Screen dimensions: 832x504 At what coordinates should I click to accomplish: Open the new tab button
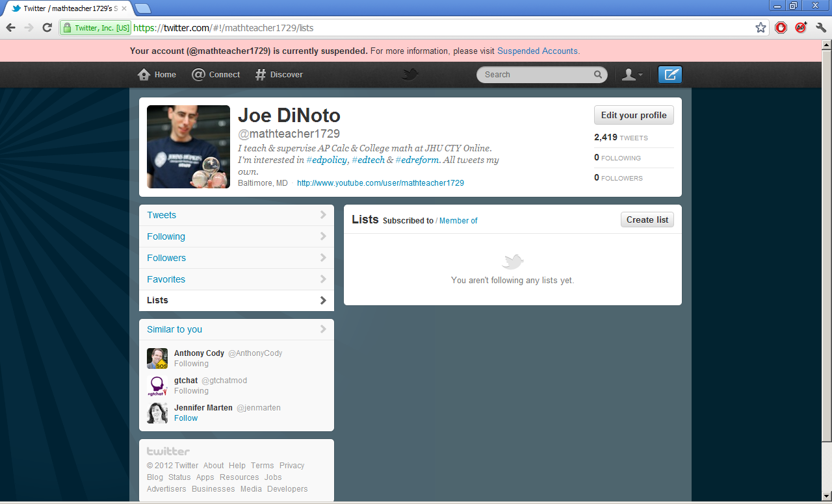[x=143, y=8]
